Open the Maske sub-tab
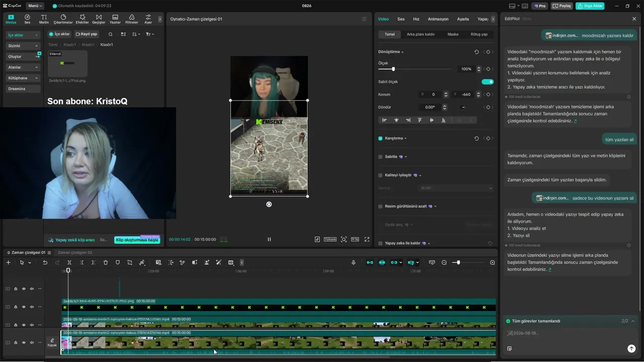This screenshot has height=362, width=644. coord(453,34)
